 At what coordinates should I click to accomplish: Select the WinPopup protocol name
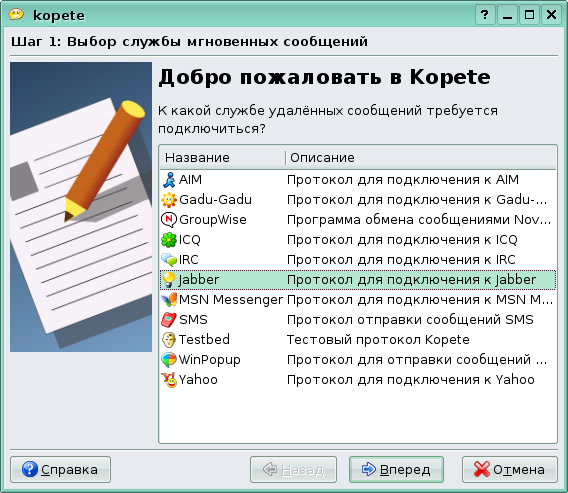(210, 360)
